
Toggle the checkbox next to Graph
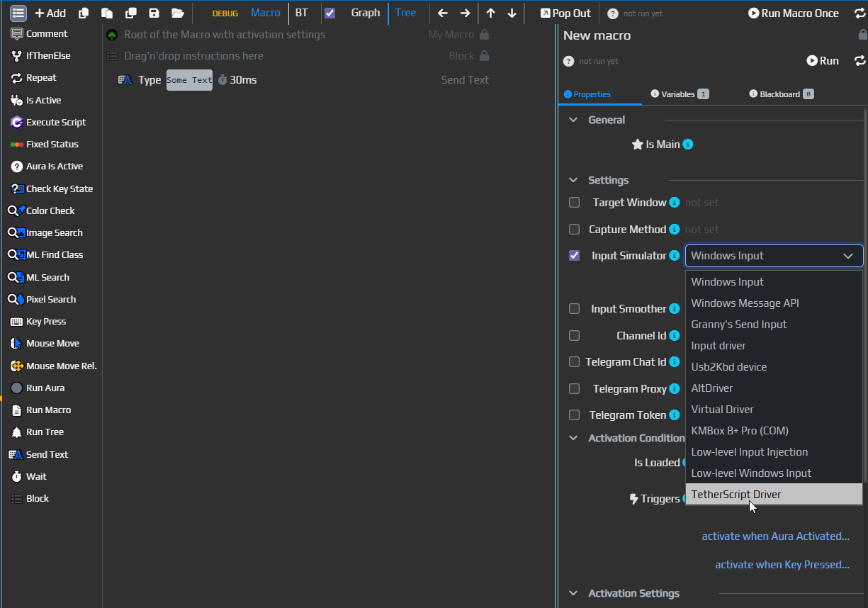pyautogui.click(x=329, y=13)
